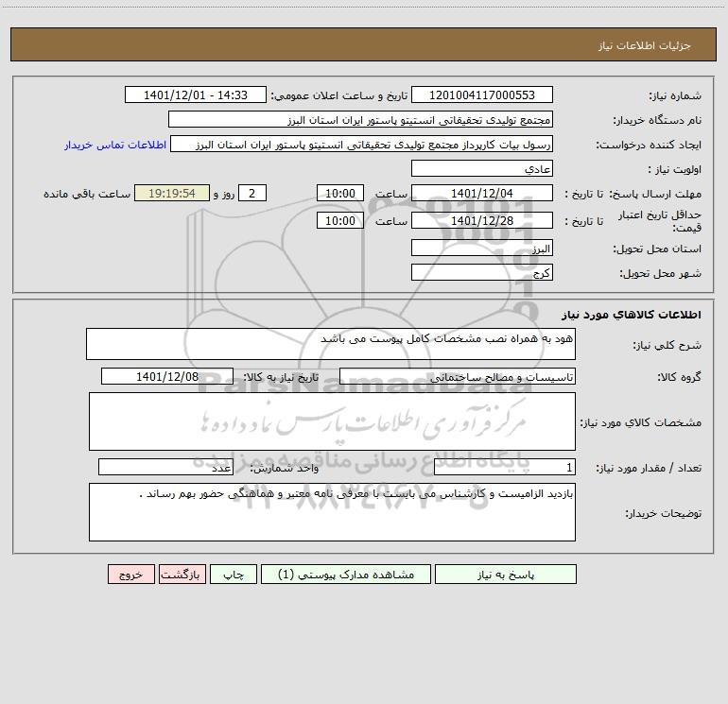The height and width of the screenshot is (704, 728).
Task: Click the quantity field showing 1
Action: pyautogui.click(x=505, y=468)
